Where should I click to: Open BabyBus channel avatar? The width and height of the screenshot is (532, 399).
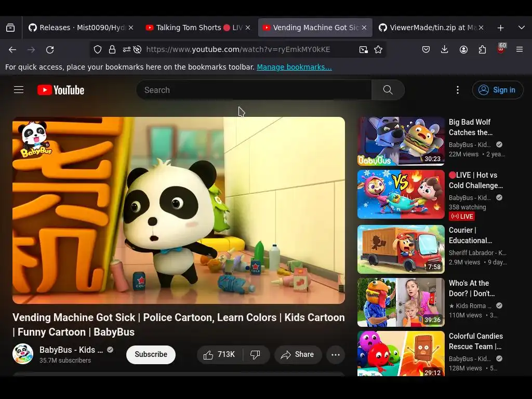[23, 354]
